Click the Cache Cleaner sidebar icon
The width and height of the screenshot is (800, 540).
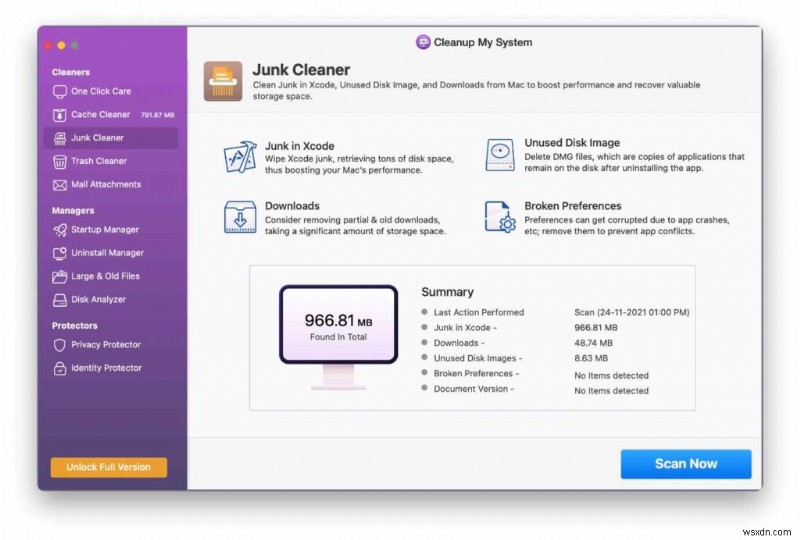(60, 115)
